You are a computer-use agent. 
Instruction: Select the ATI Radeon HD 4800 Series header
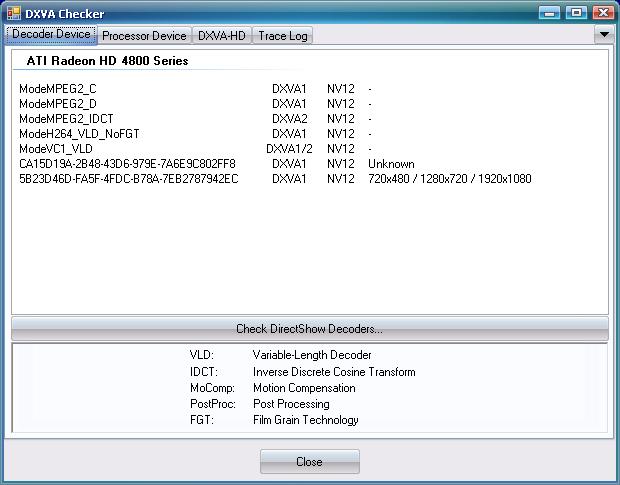click(x=107, y=61)
